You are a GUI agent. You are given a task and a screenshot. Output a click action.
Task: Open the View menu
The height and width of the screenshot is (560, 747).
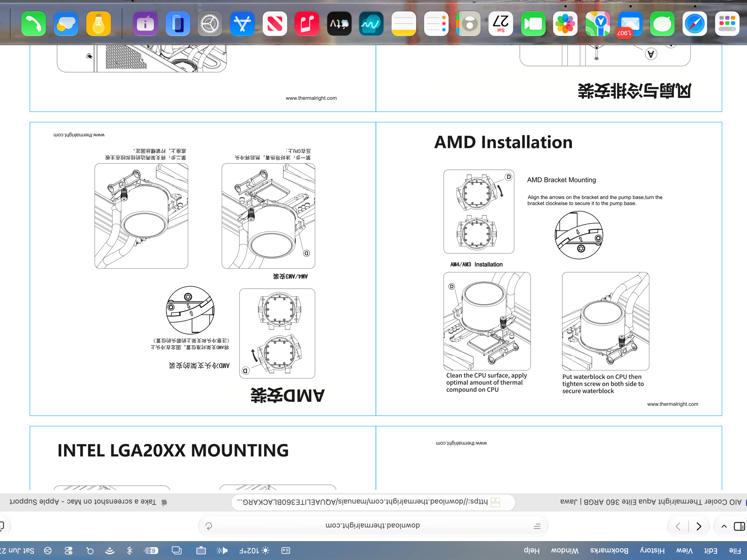coord(684,551)
